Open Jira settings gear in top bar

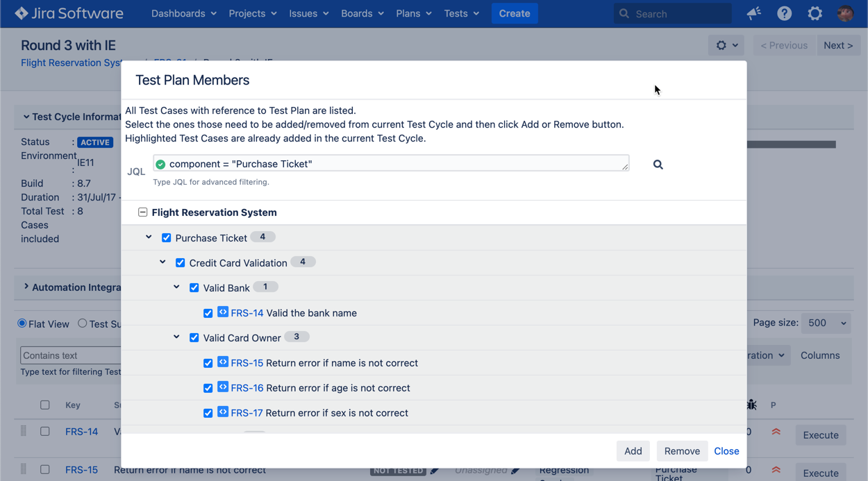tap(815, 13)
